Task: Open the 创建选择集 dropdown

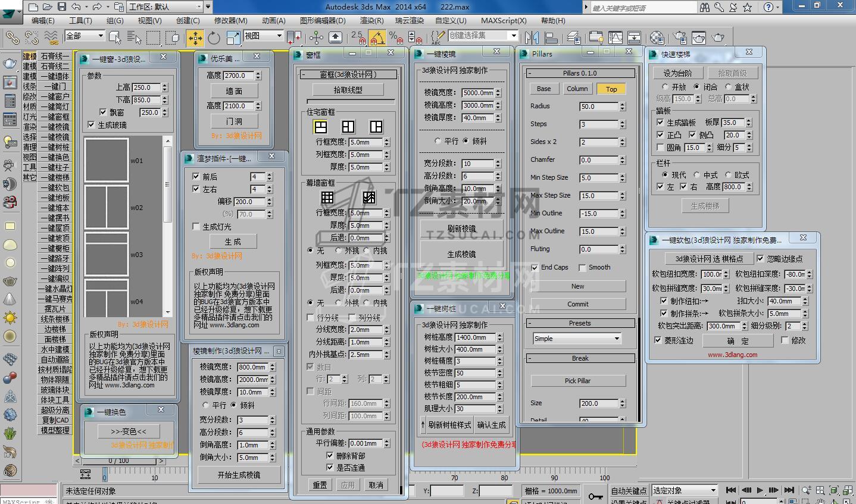Action: point(514,36)
